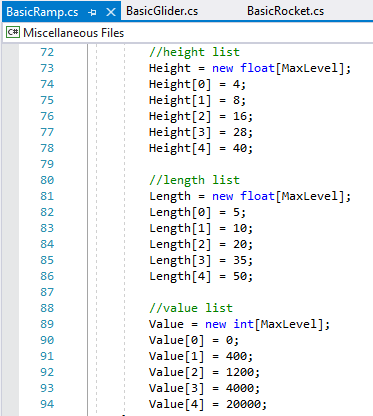The width and height of the screenshot is (373, 416).
Task: Place cursor on Value[3] = 4000;
Action: (204, 388)
